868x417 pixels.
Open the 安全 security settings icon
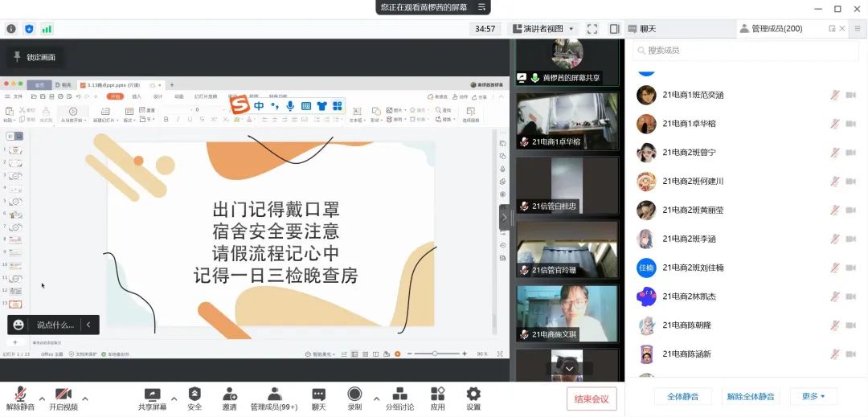[194, 395]
